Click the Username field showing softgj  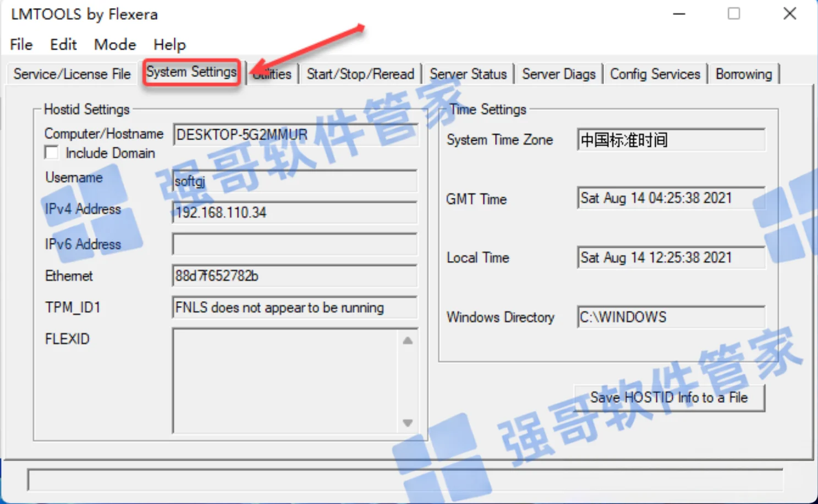(295, 181)
